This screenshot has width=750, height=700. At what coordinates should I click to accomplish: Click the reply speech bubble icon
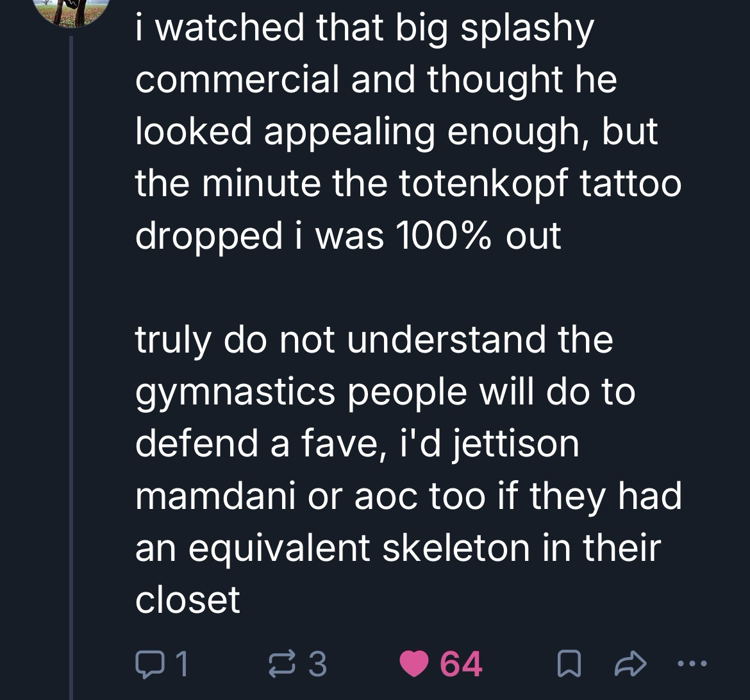[x=148, y=663]
